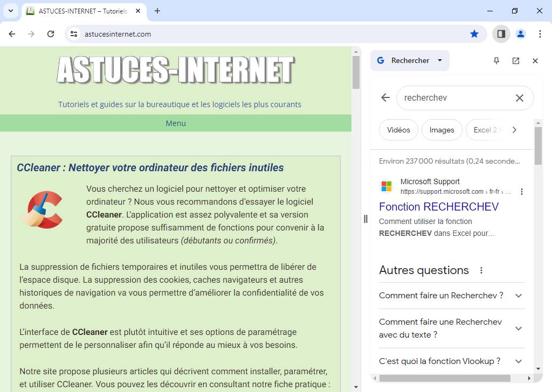Open side panel results in a new tab

click(x=516, y=61)
